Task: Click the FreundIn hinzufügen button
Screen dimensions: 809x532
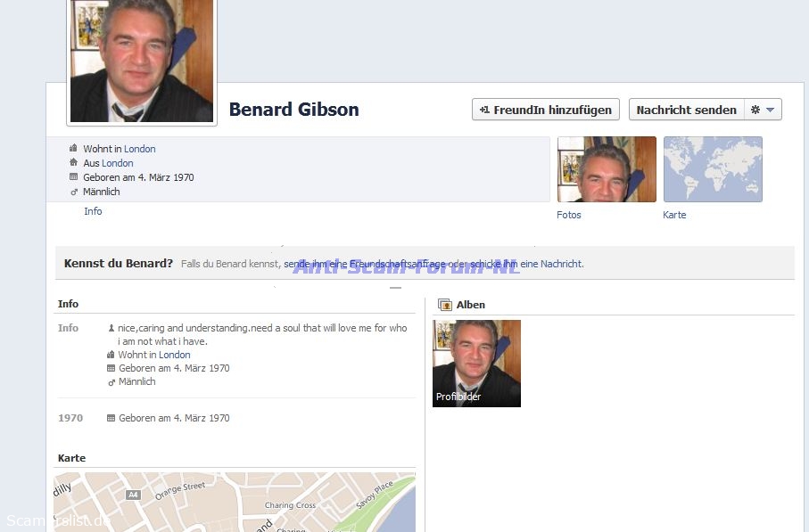Action: 545,110
